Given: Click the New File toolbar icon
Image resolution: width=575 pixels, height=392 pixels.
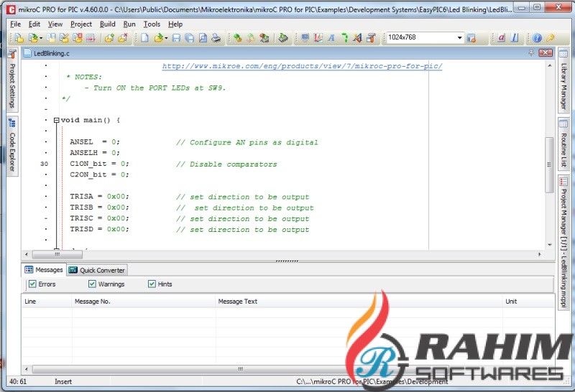Looking at the screenshot, I should point(145,37).
